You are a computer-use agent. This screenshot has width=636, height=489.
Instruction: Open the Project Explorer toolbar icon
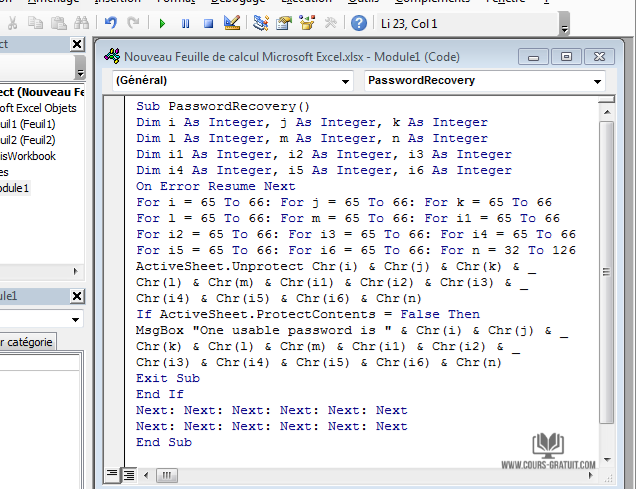pyautogui.click(x=261, y=22)
